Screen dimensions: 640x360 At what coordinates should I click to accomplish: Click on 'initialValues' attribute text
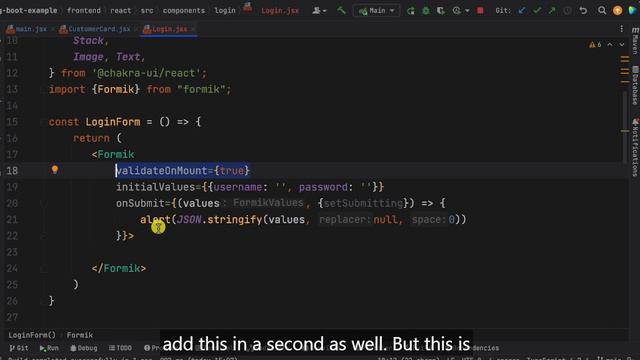(156, 187)
